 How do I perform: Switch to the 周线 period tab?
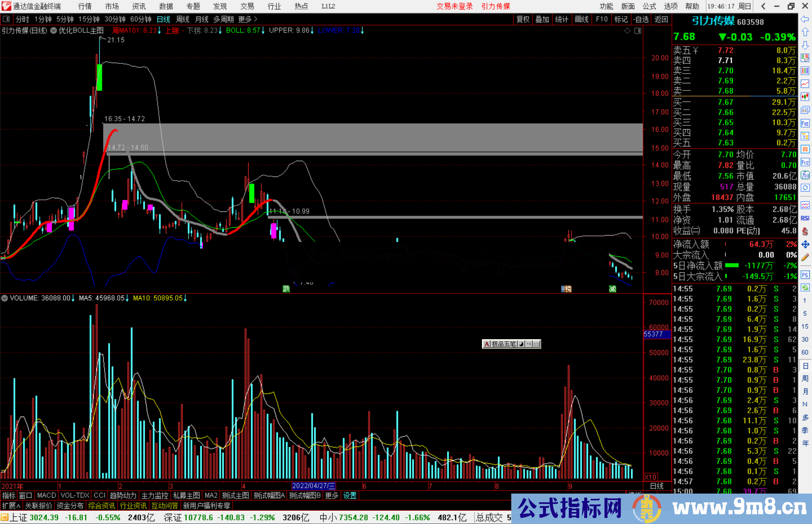coord(183,19)
